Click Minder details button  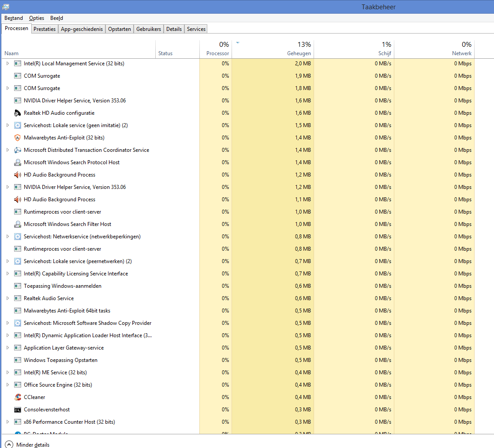(x=27, y=444)
